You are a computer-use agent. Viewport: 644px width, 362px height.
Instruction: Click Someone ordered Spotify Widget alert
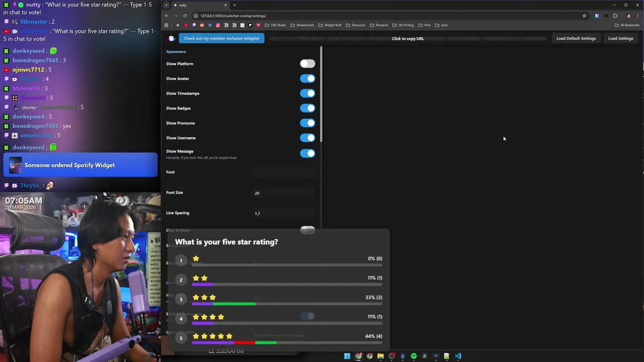click(x=80, y=165)
